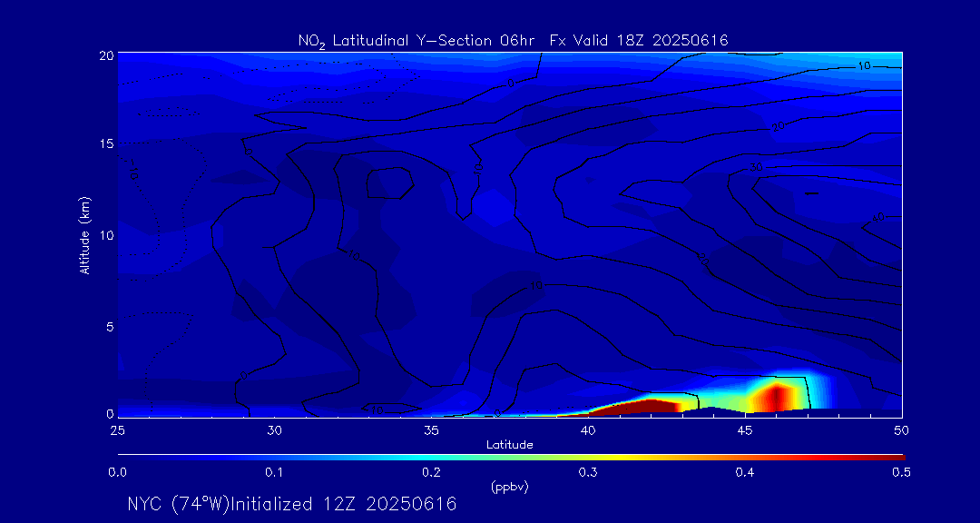Click the "(ppbv)" units label
This screenshot has height=523, width=980.
point(510,488)
